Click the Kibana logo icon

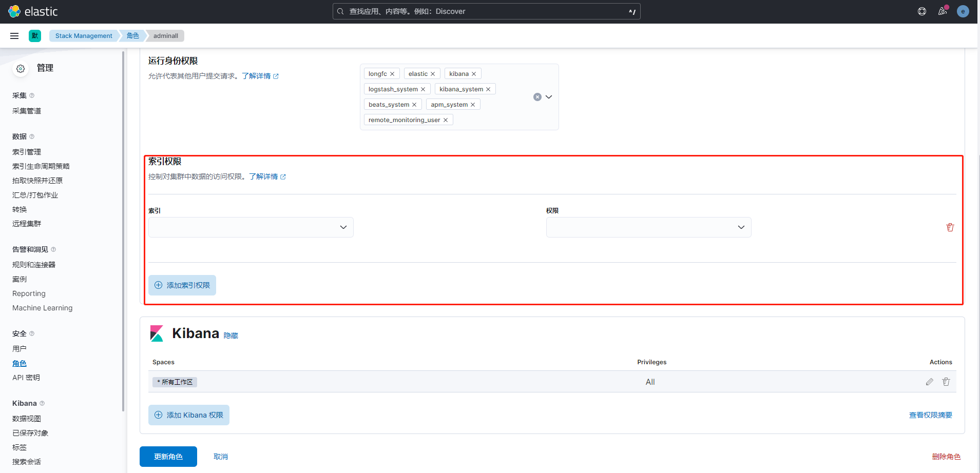coord(157,333)
